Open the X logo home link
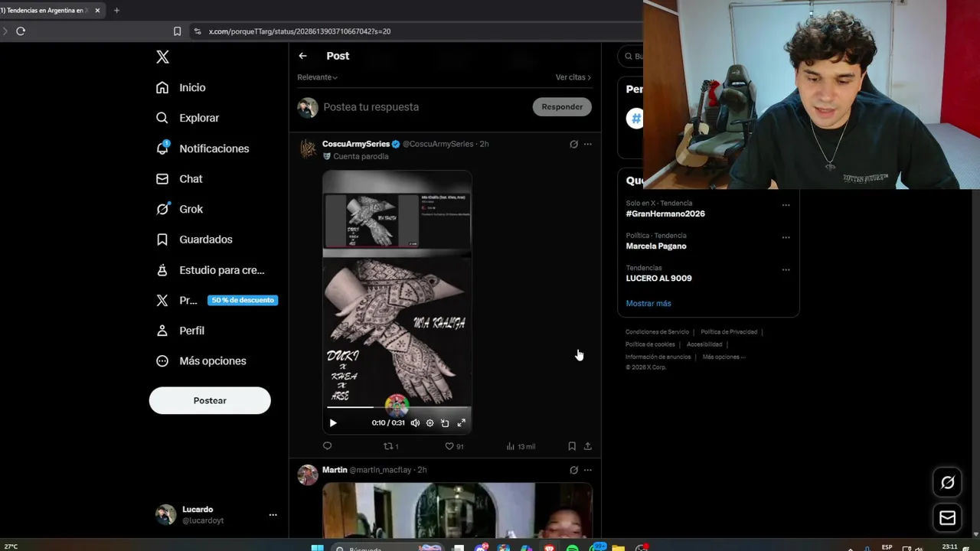The height and width of the screenshot is (551, 980). [x=162, y=57]
